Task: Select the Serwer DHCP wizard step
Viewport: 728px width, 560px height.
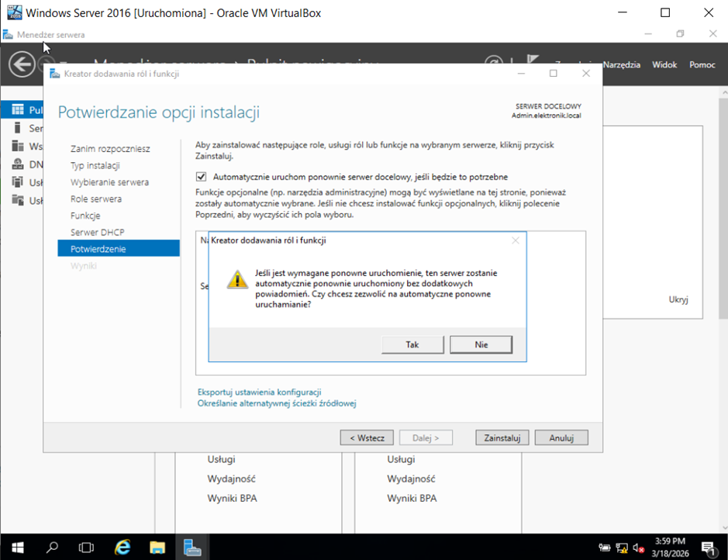Action: pos(97,233)
